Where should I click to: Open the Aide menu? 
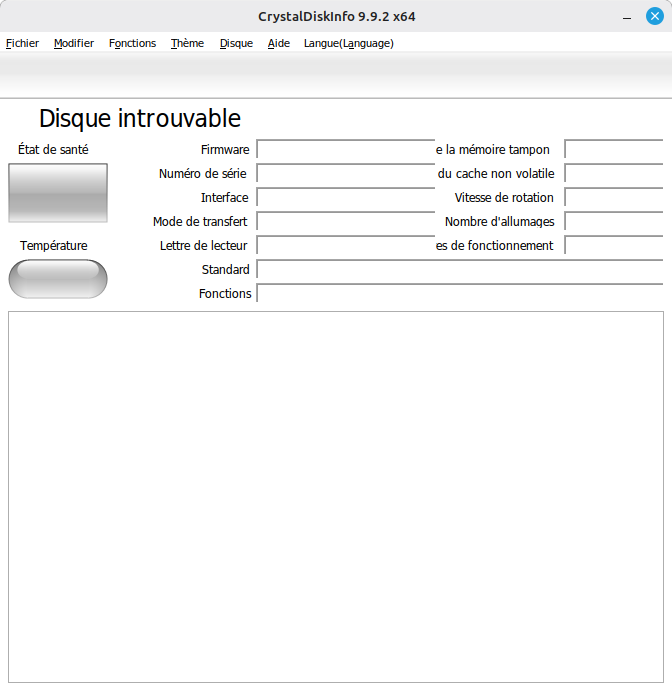coord(278,43)
